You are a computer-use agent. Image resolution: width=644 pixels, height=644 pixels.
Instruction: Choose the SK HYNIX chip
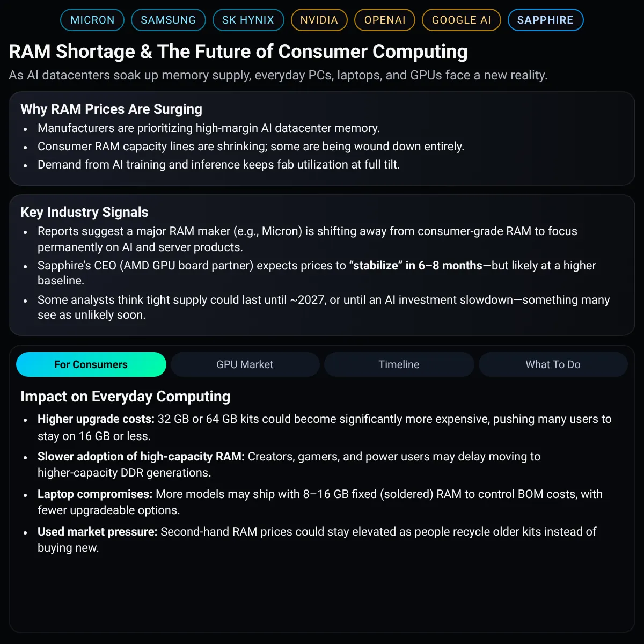tap(248, 20)
